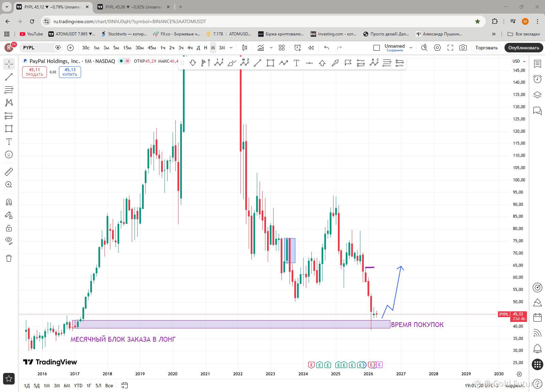
Task: Open the select layout square button
Action: 376,48
